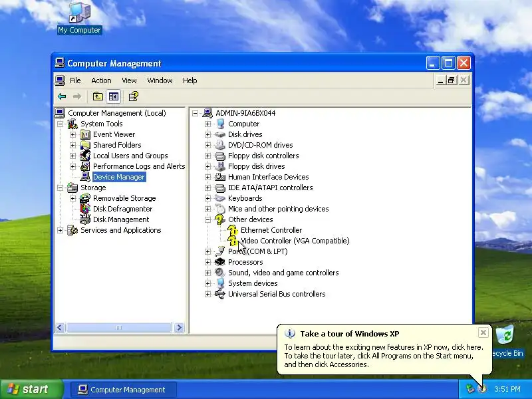Collapse the System Tools node
Viewport: 532px width, 399px height.
60,124
